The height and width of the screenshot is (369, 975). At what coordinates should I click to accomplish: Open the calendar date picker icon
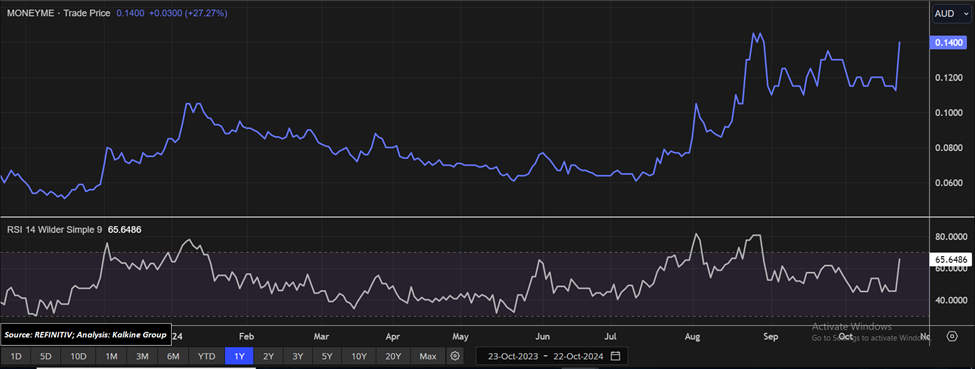pyautogui.click(x=616, y=356)
